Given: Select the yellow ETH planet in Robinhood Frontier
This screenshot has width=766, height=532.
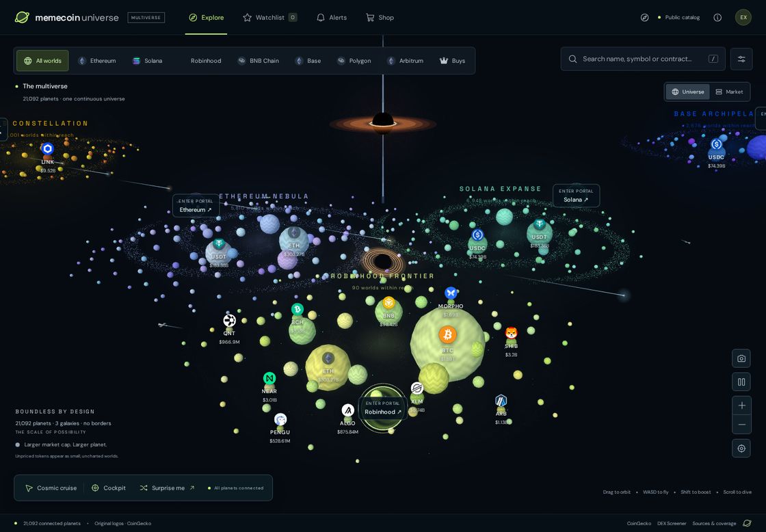Looking at the screenshot, I should [x=328, y=367].
